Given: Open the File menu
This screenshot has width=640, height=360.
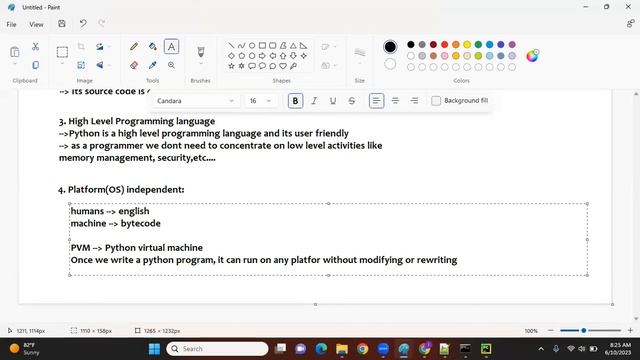Looking at the screenshot, I should coord(11,24).
